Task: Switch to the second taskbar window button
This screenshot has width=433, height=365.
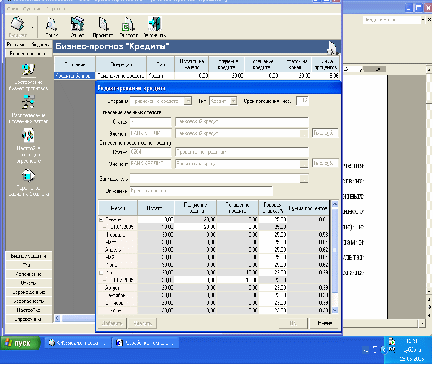Action: tap(145, 343)
